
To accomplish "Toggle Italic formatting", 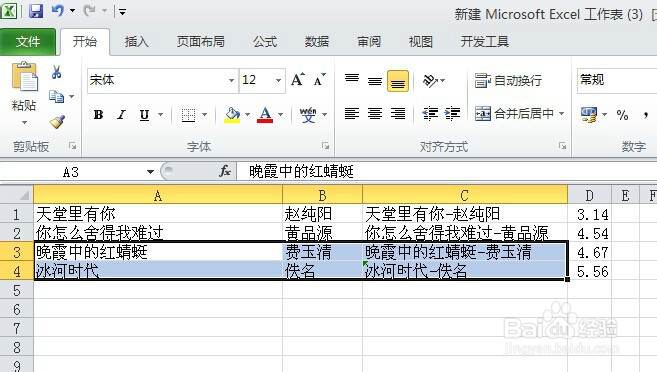I will click(122, 115).
